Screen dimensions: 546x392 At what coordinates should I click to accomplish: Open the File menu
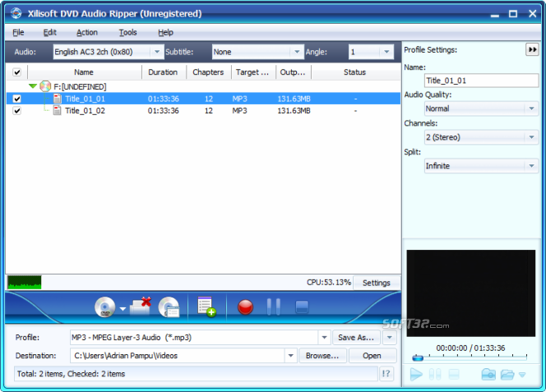(x=18, y=32)
